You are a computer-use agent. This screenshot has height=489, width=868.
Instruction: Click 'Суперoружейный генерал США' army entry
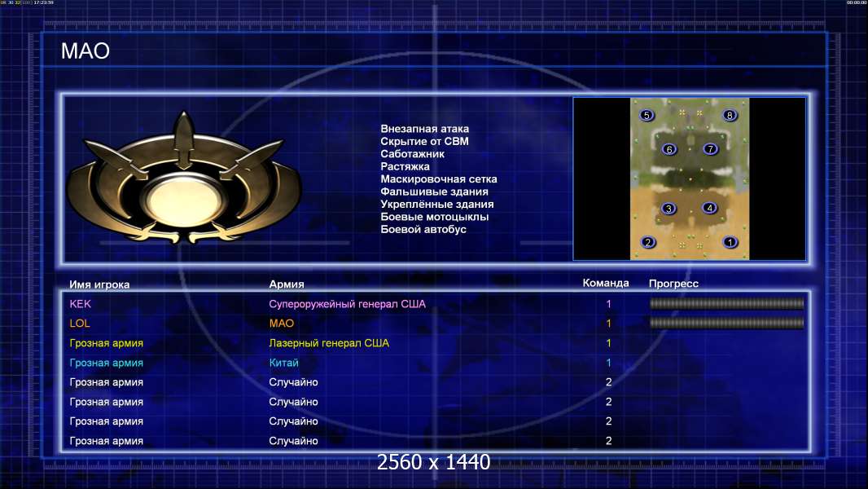(x=347, y=304)
